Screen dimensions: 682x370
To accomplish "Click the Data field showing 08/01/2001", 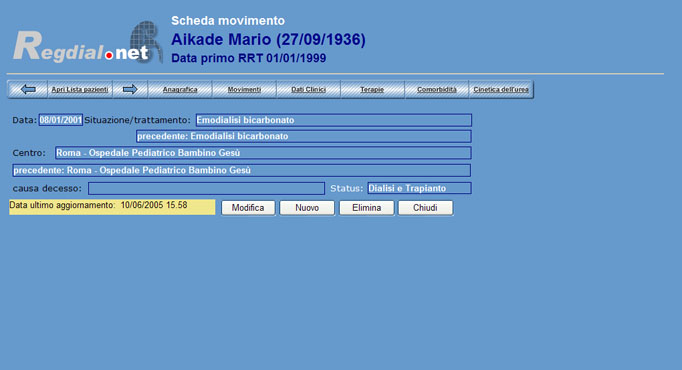I will pos(60,120).
